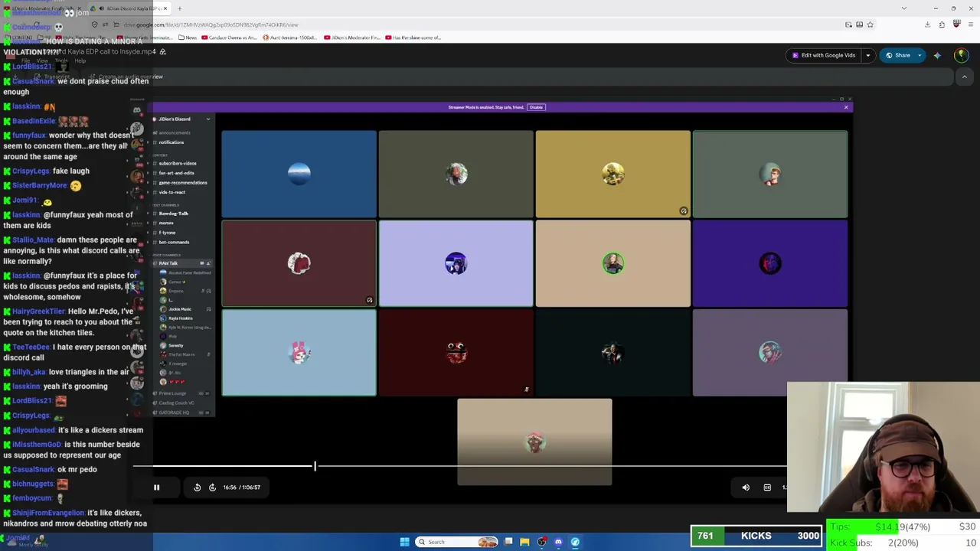Viewport: 980px width, 551px height.
Task: Open the Candace Owens bookmark
Action: point(229,37)
